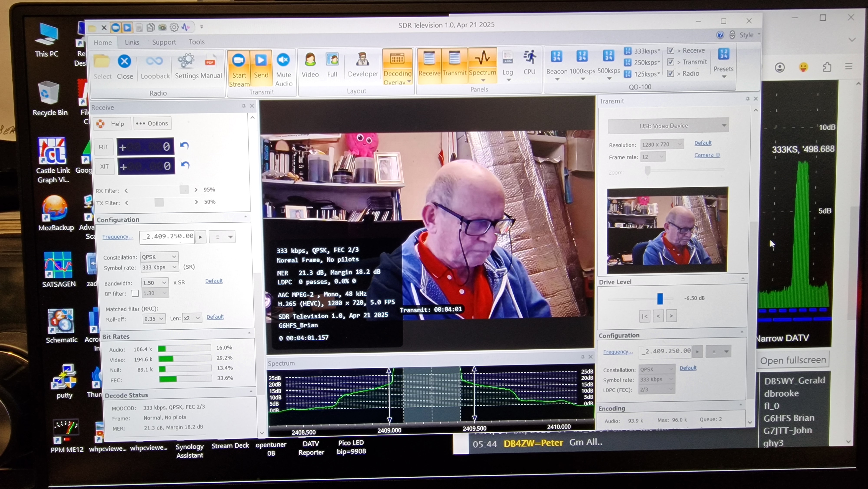Collapse the Bit Rates section
This screenshot has height=489, width=868.
coord(249,333)
